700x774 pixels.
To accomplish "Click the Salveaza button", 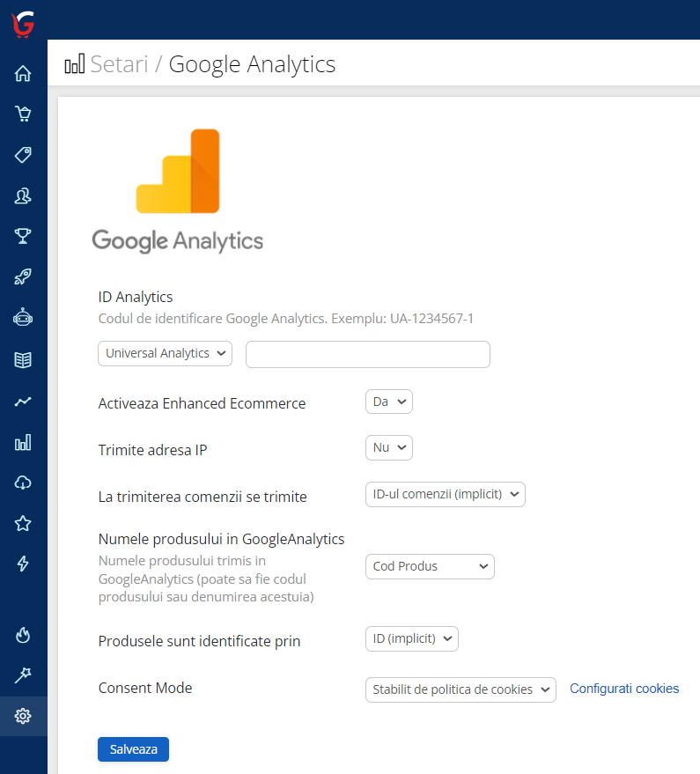I will pos(133,749).
